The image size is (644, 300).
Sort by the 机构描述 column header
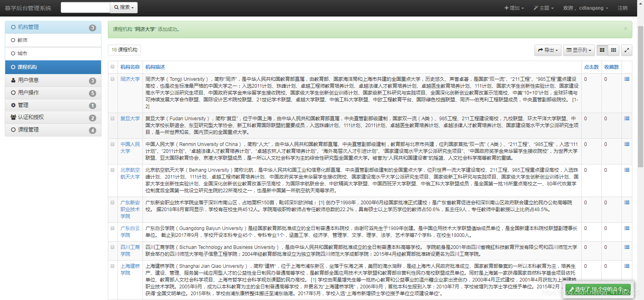tap(155, 67)
